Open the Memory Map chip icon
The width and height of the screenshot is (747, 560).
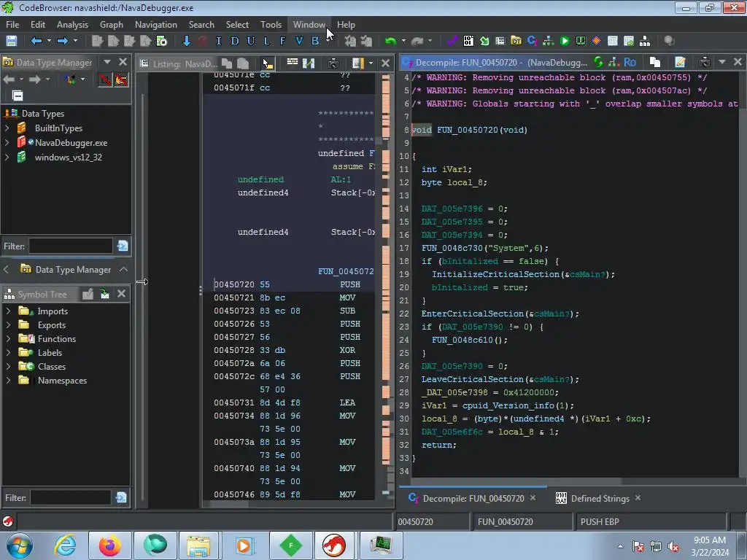[580, 41]
